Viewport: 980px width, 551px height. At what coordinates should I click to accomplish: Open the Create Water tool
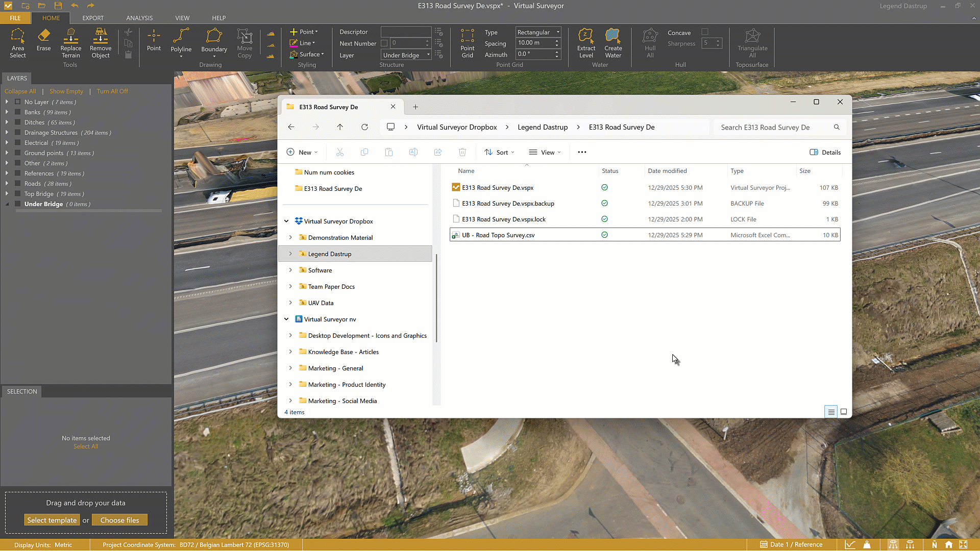tap(612, 43)
